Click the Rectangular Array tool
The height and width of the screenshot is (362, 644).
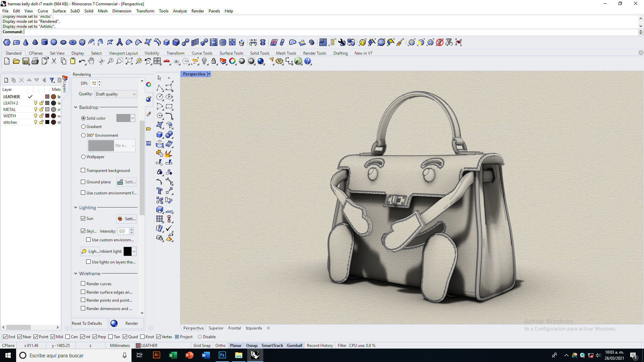(160, 219)
